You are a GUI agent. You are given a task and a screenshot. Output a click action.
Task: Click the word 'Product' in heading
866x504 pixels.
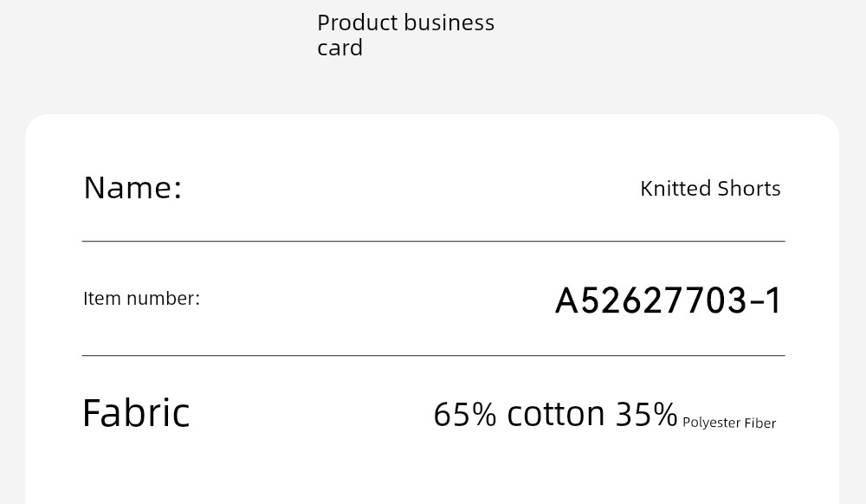coord(358,23)
